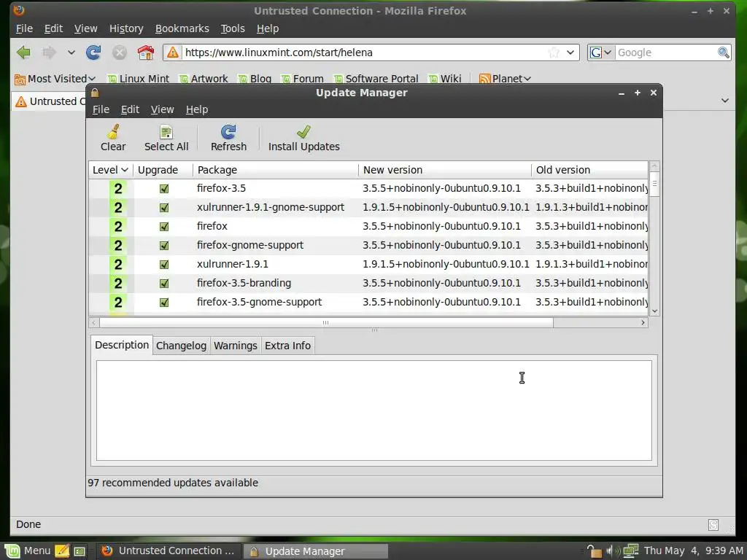
Task: Switch to the Extra Info tab
Action: point(287,346)
